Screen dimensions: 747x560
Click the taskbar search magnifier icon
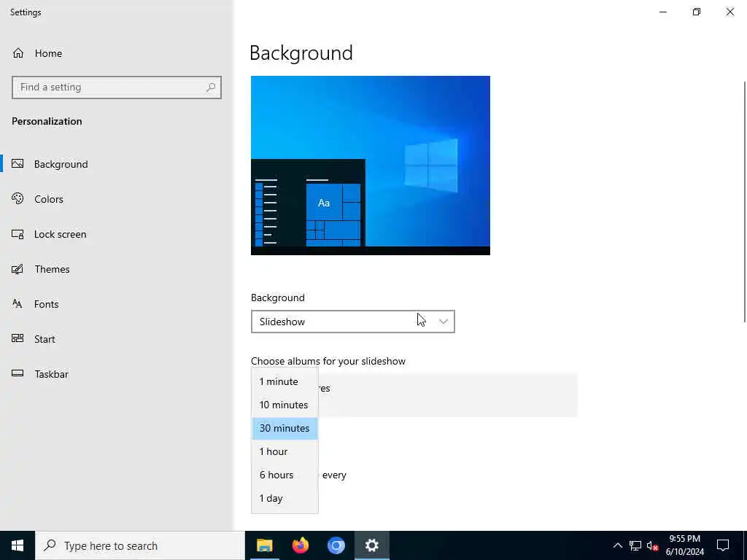point(50,545)
